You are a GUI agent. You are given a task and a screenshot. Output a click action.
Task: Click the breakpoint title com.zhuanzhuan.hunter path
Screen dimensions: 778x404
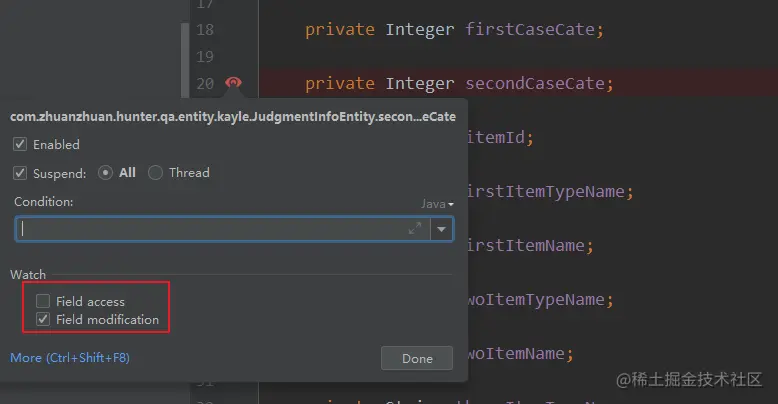click(233, 117)
